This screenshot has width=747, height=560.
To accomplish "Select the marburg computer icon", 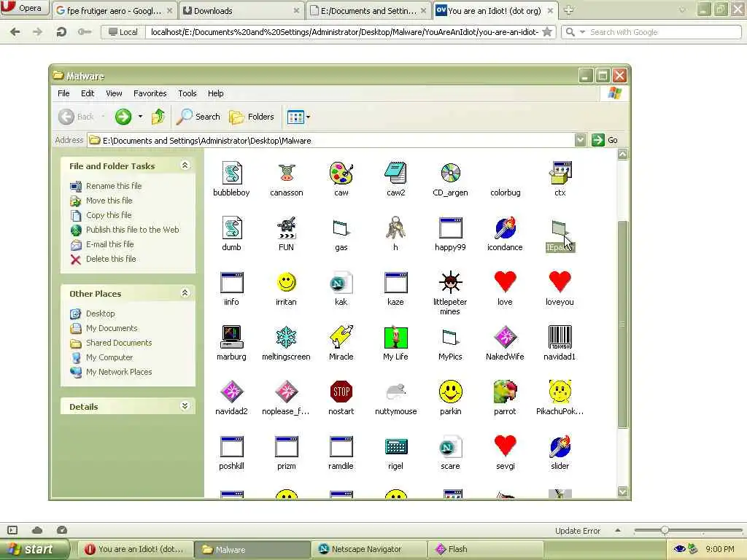I will click(231, 338).
